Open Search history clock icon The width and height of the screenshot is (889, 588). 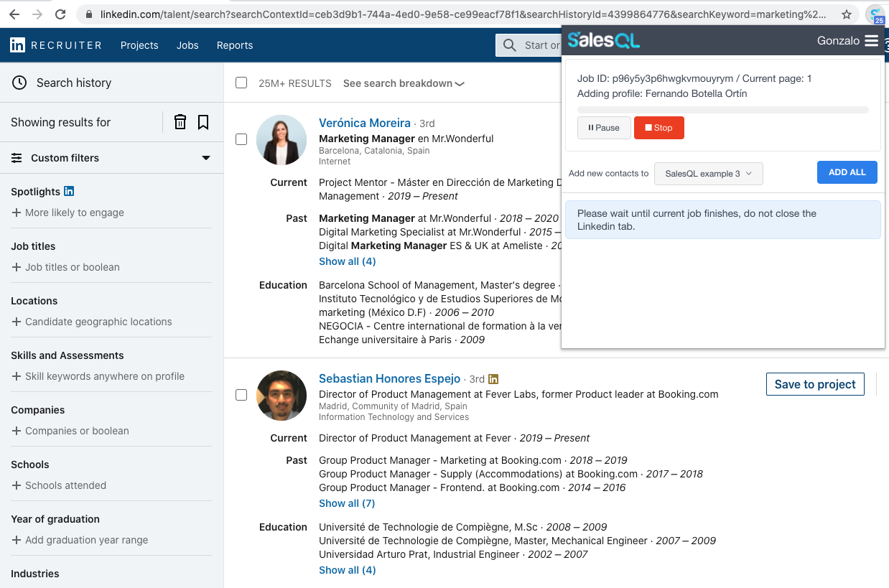[19, 83]
